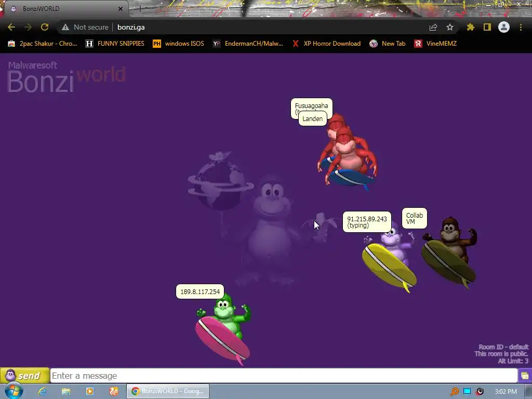Screen dimensions: 532x399
Task: Reload the bonzi.ga page
Action: (45, 27)
